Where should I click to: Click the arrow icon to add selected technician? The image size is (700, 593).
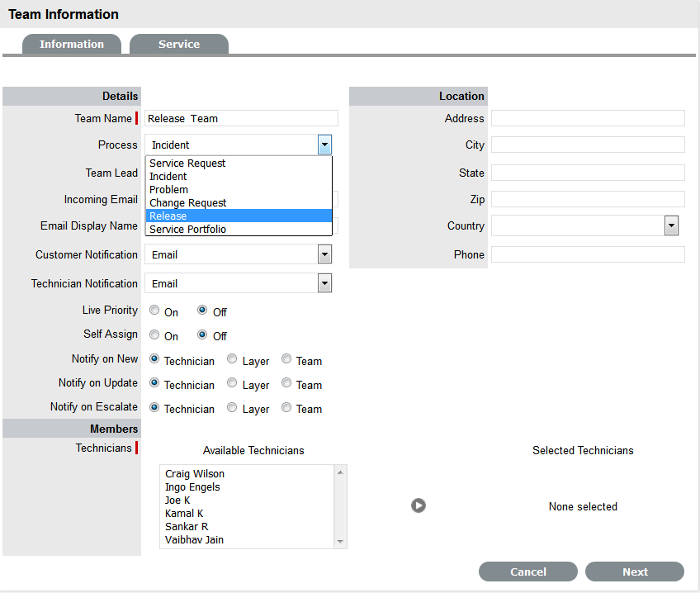coord(419,505)
